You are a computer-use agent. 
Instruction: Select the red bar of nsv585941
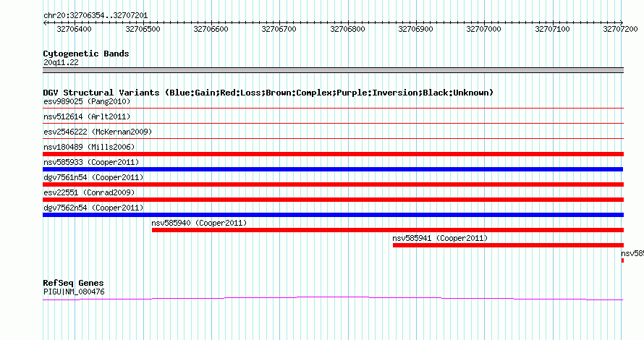pyautogui.click(x=509, y=245)
